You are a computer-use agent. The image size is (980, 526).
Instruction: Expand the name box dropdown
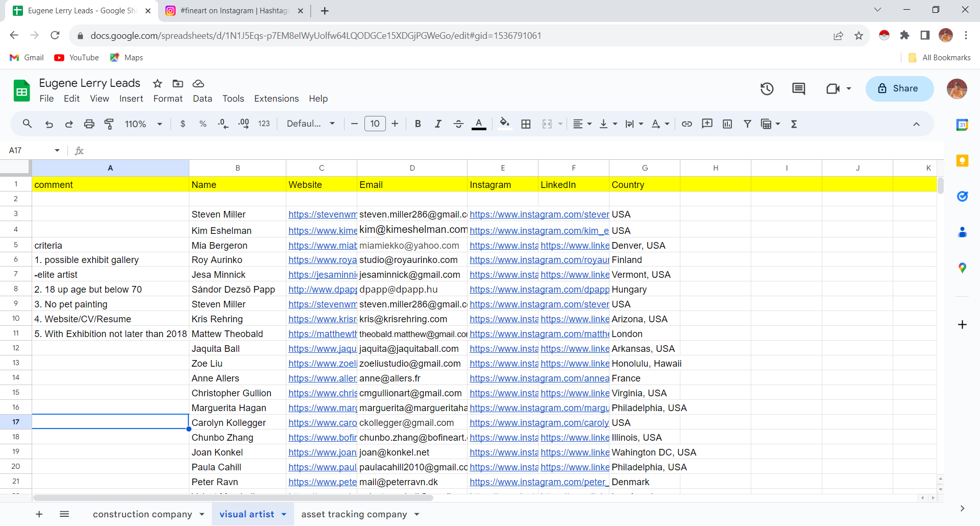click(57, 150)
